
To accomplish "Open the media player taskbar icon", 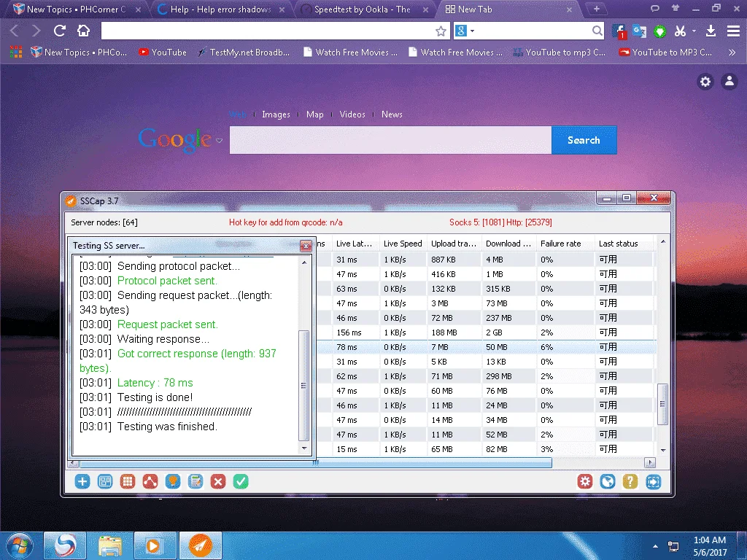I will point(155,545).
